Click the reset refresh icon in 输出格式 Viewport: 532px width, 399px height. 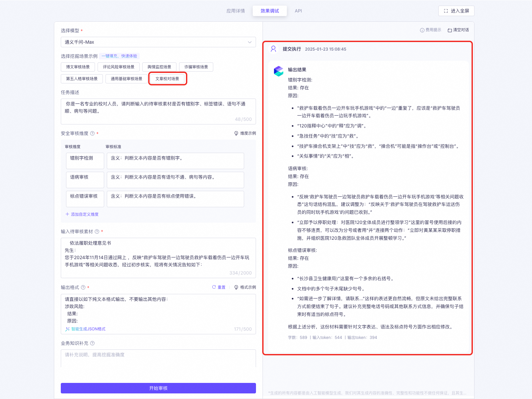point(214,287)
